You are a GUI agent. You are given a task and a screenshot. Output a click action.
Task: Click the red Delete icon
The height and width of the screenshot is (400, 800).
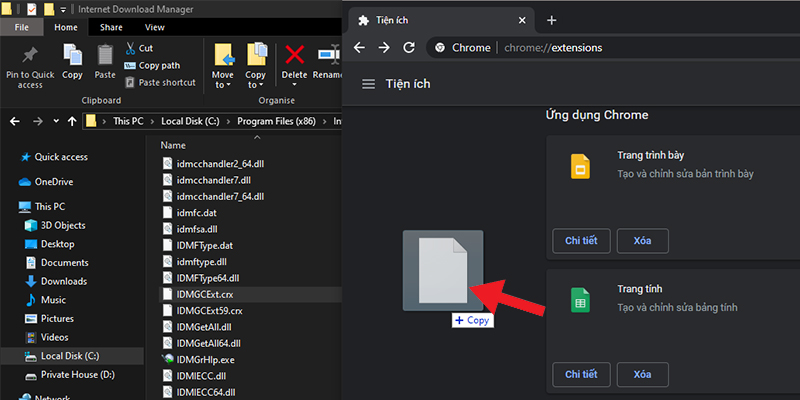click(x=294, y=54)
